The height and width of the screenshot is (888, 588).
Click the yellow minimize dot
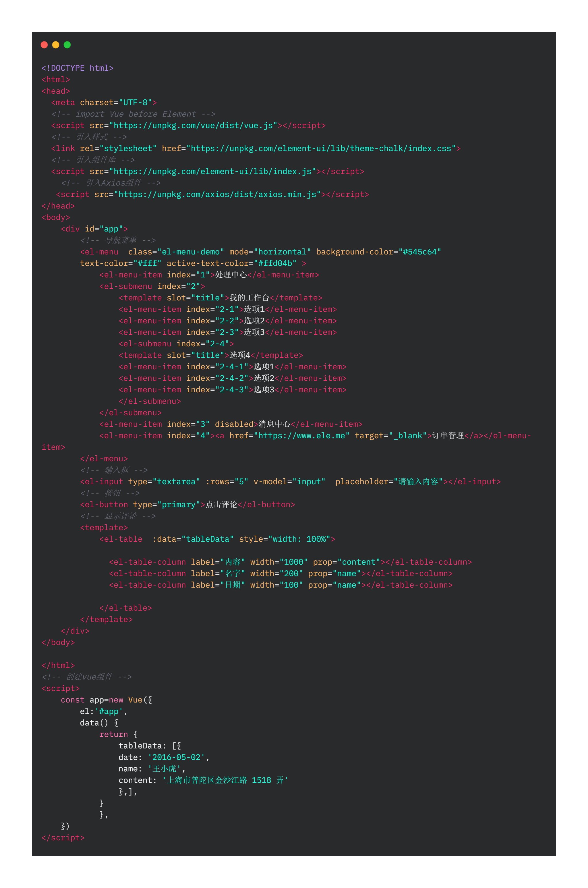click(x=55, y=45)
